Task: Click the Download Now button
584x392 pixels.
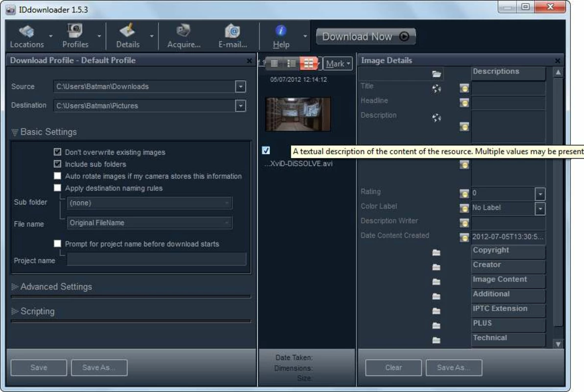Action: click(366, 37)
